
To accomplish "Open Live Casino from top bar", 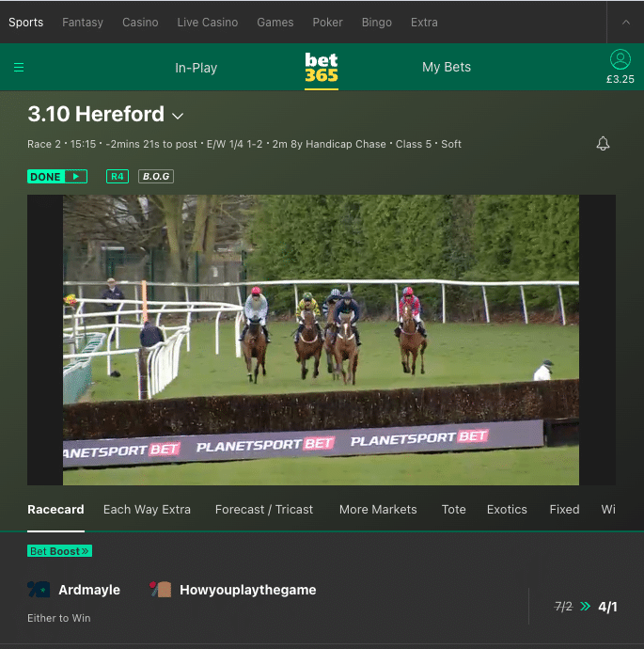I will [x=208, y=22].
